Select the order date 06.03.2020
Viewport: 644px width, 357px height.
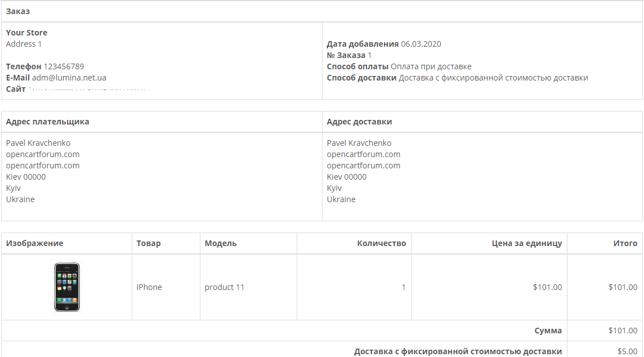421,44
